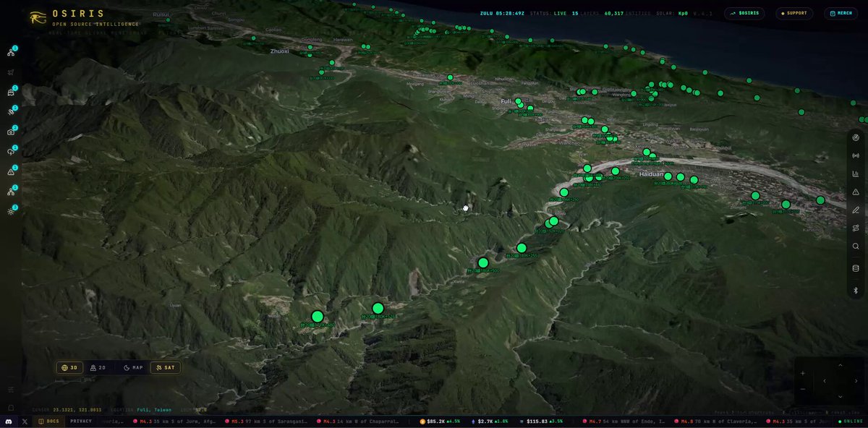Image resolution: width=868 pixels, height=428 pixels.
Task: Zoom in with the plus control
Action: tap(803, 373)
